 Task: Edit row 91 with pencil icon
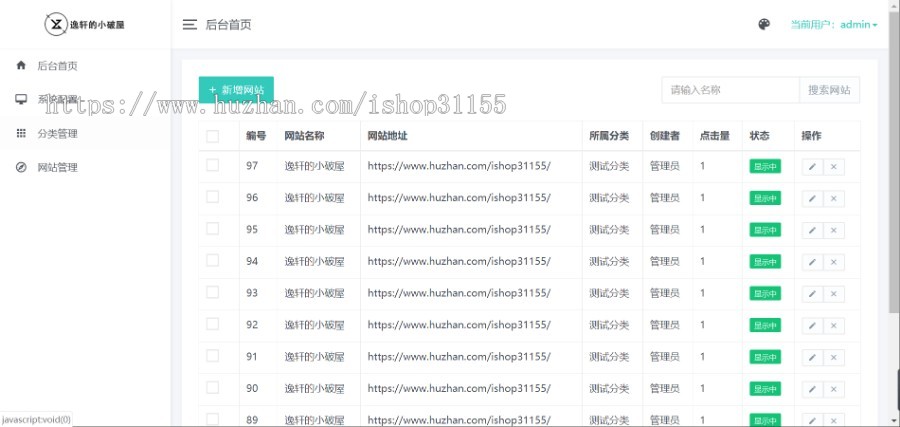coord(812,358)
